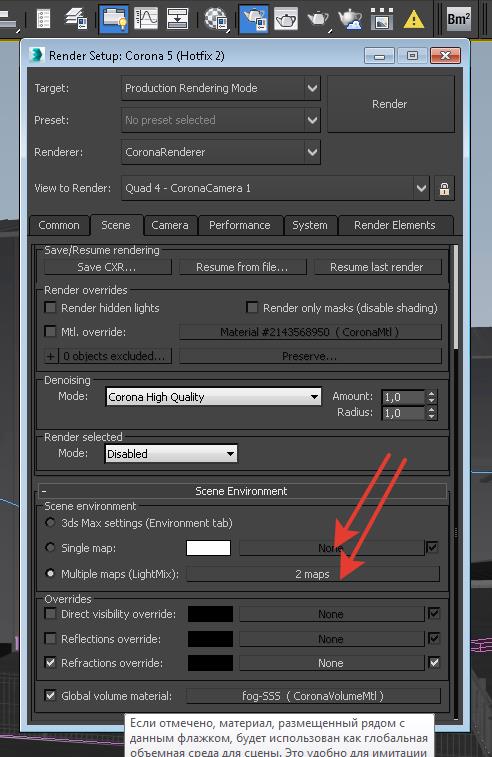Viewport: 492px width, 757px height.
Task: Open the Target rendering mode dropdown
Action: point(221,88)
